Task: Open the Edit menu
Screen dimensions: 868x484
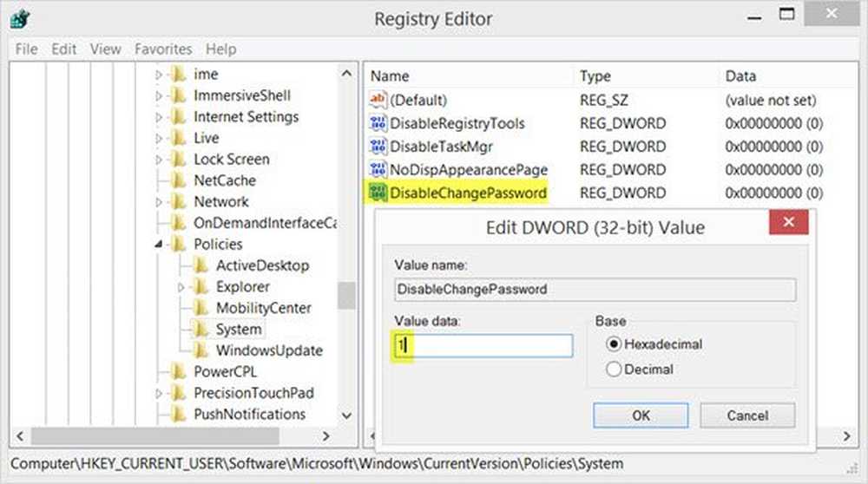Action: [63, 49]
